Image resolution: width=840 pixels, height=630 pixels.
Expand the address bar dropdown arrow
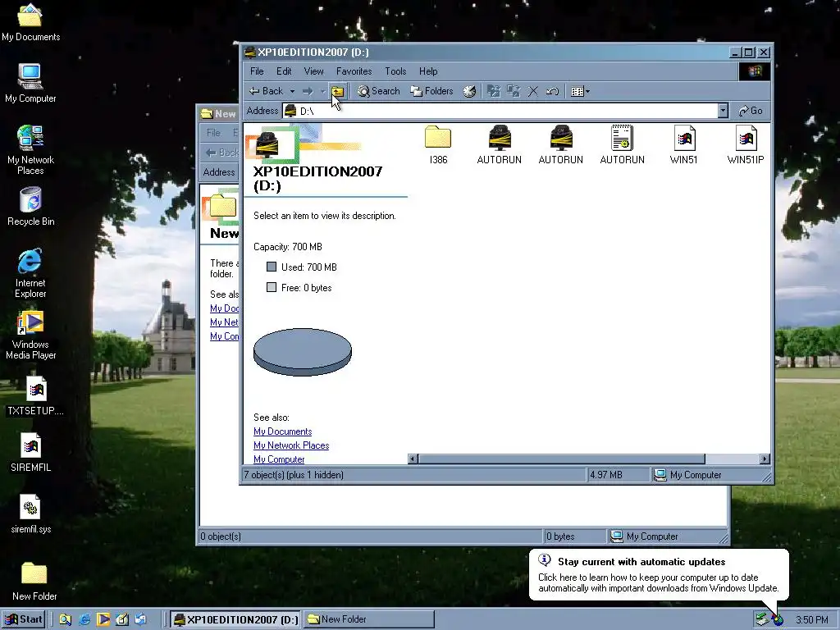click(723, 111)
